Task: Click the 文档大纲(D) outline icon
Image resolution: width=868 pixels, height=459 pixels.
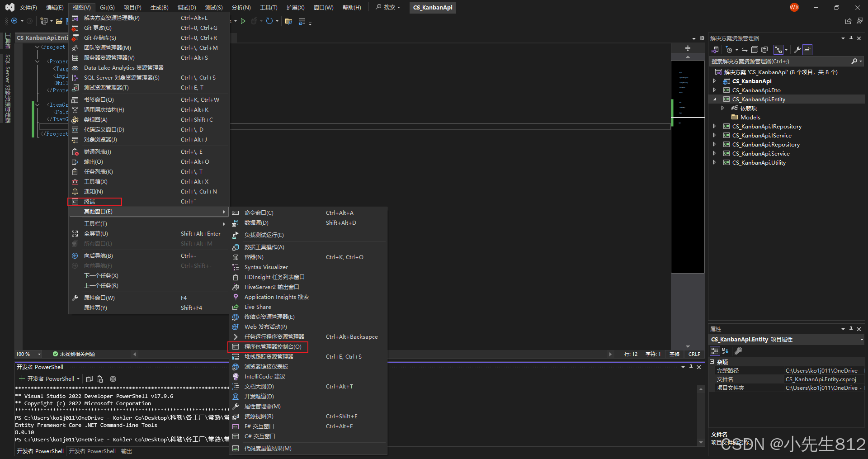Action: point(236,387)
